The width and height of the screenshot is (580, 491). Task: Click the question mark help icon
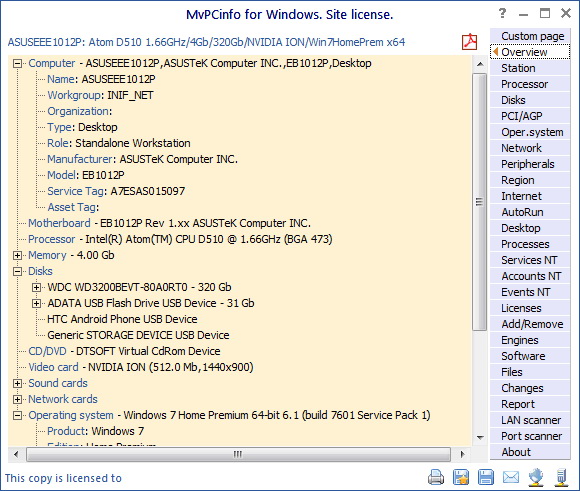click(x=502, y=13)
